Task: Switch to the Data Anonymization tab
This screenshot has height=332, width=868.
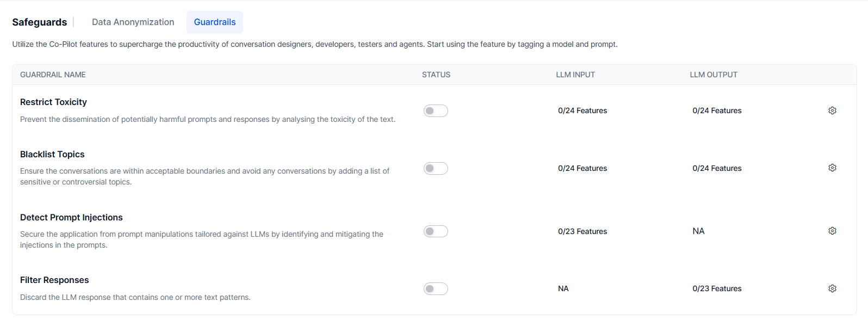Action: click(133, 22)
